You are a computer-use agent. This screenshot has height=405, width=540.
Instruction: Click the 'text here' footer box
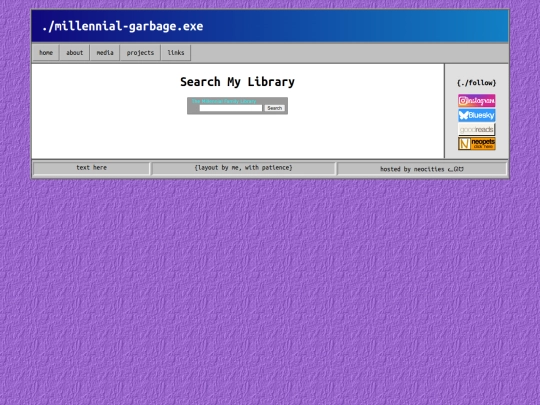pyautogui.click(x=92, y=168)
